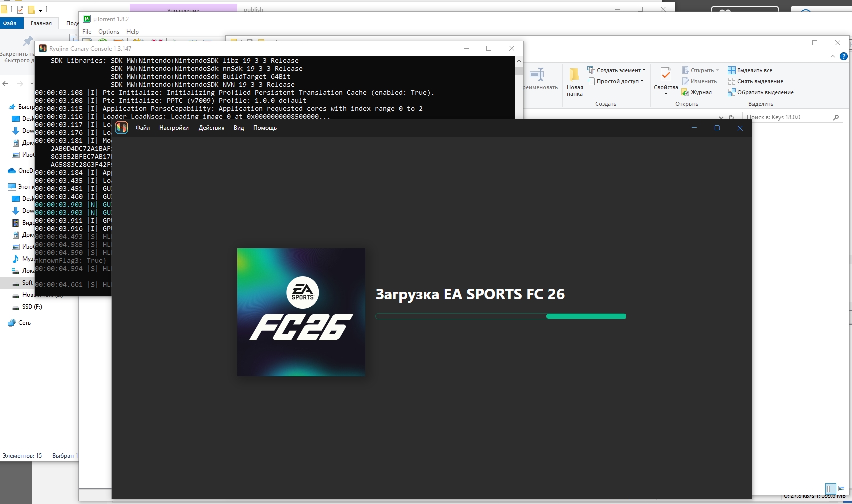Click the EA SPORTS FC 26 cover art
852x504 pixels.
[301, 312]
